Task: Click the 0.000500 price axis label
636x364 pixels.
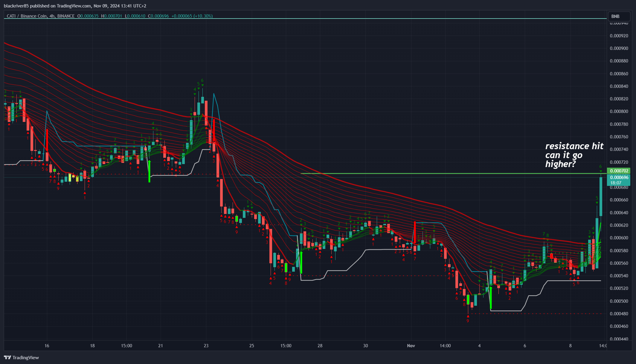Action: [619, 301]
